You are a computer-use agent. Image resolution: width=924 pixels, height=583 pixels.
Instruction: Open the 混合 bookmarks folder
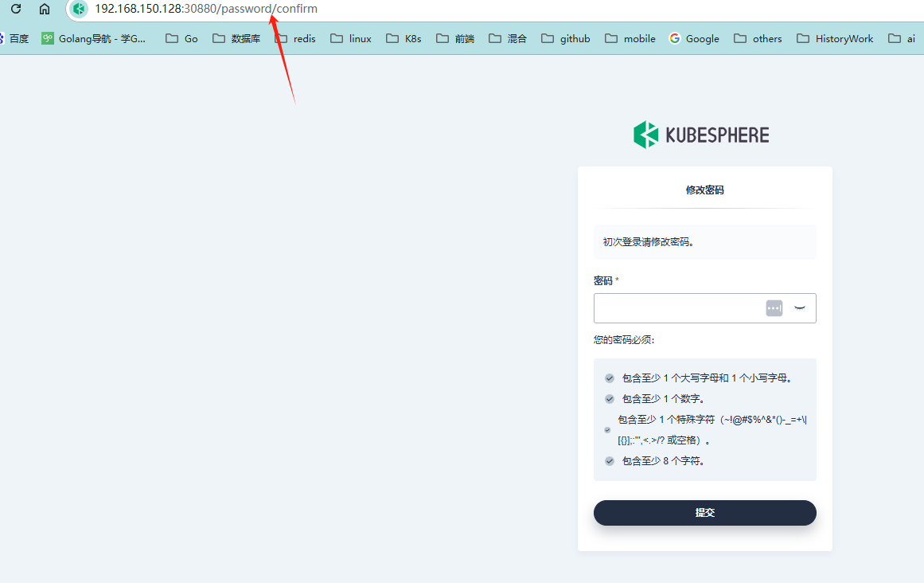[508, 38]
